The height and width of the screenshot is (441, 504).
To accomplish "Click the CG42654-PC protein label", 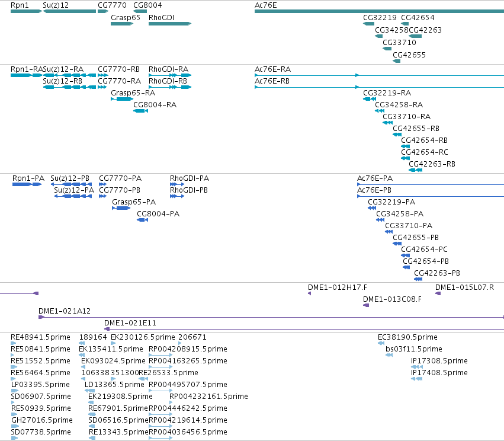I will coord(424,250).
